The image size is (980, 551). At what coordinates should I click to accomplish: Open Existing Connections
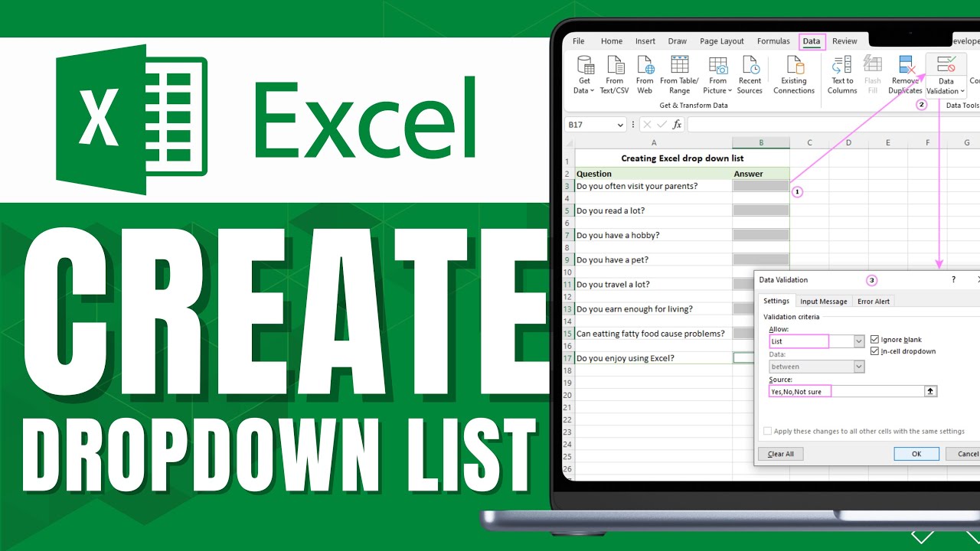(x=794, y=75)
